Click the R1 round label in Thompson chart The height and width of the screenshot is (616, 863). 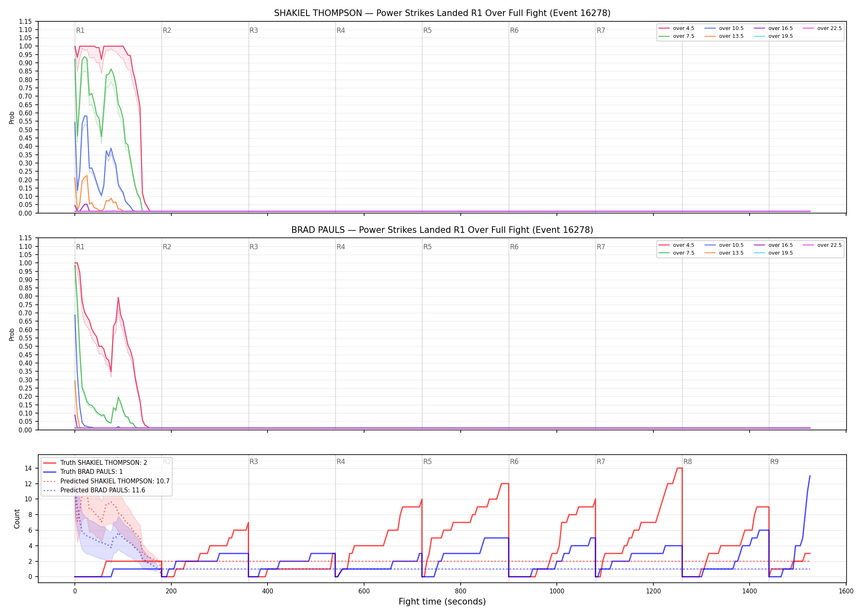point(80,30)
